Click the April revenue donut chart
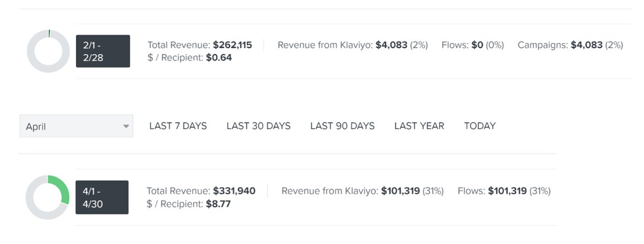Screen dimensions: 644x244 (x=48, y=197)
